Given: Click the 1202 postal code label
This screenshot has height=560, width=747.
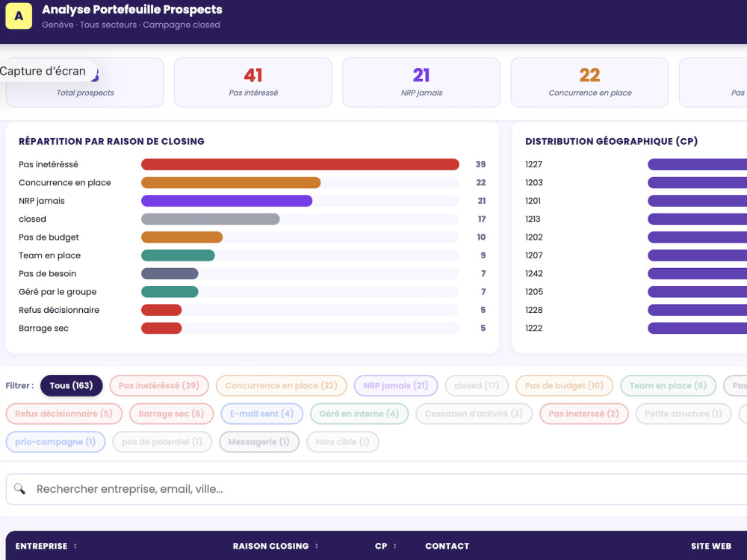Looking at the screenshot, I should (534, 237).
